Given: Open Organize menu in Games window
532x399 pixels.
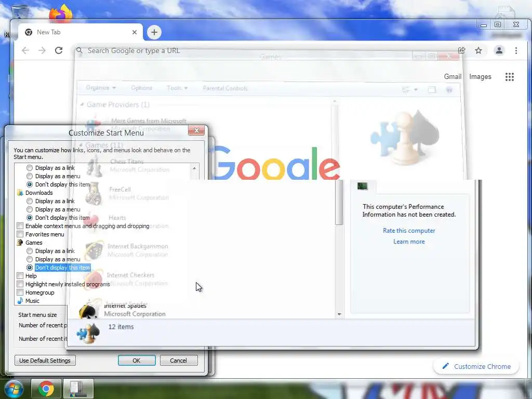Looking at the screenshot, I should pyautogui.click(x=101, y=88).
